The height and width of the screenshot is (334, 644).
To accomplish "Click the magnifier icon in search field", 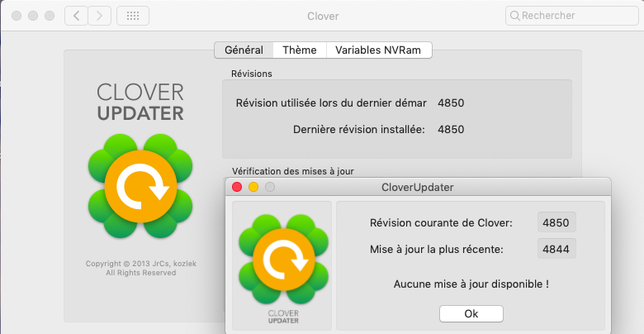I will click(x=514, y=16).
